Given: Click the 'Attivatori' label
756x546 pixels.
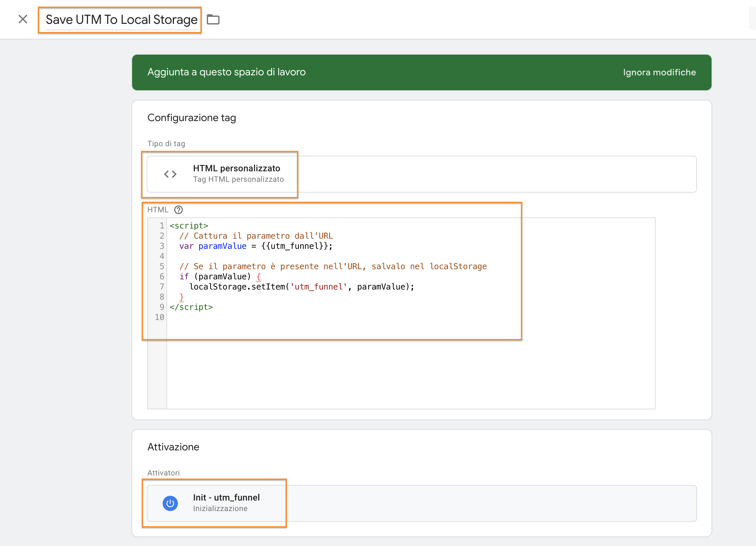Looking at the screenshot, I should point(163,473).
